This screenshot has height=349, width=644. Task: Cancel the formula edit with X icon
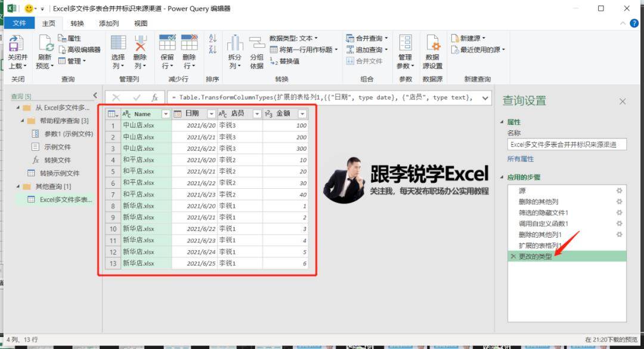[x=116, y=98]
